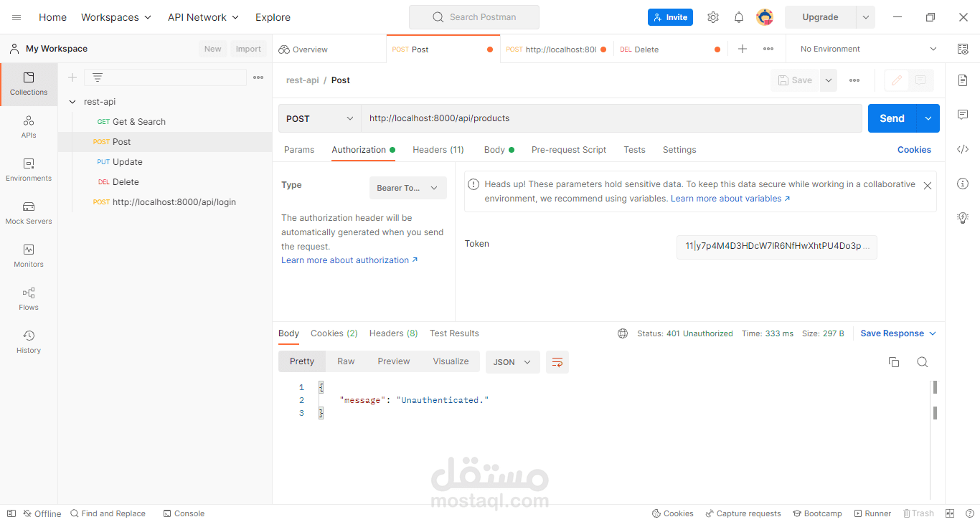
Task: Open Documentation icon in right sidebar
Action: [x=963, y=80]
